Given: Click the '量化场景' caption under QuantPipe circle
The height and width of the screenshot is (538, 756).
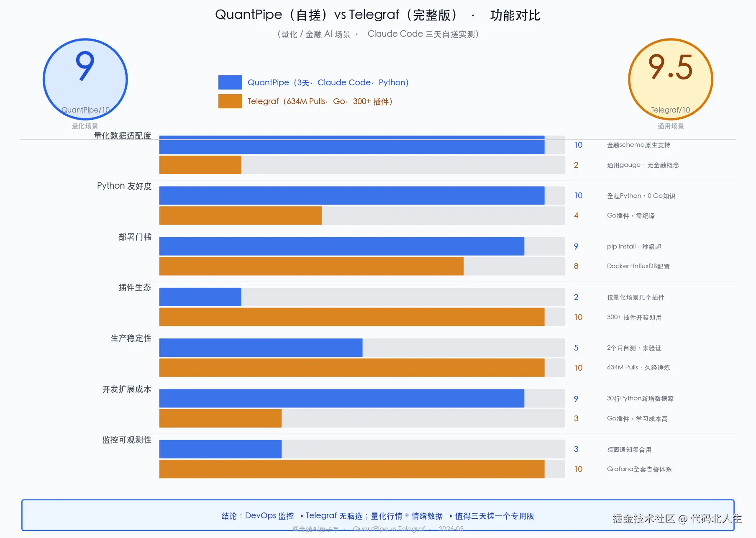Looking at the screenshot, I should [85, 126].
